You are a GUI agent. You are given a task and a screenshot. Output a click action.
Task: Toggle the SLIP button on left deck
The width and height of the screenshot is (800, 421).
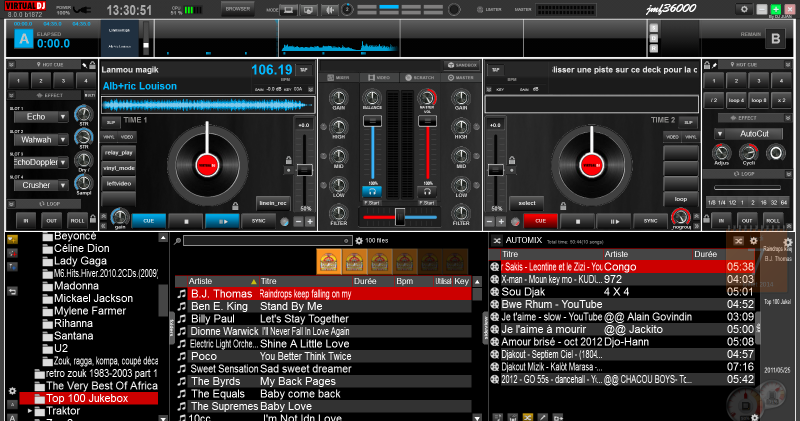112,121
